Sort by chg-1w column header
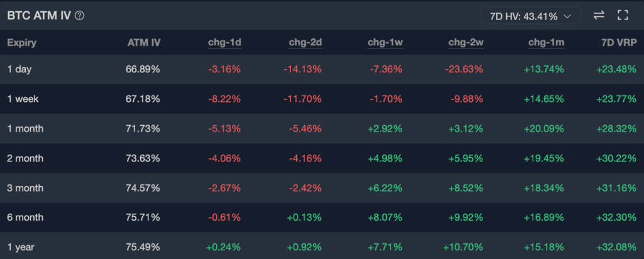644x259 pixels. point(386,43)
